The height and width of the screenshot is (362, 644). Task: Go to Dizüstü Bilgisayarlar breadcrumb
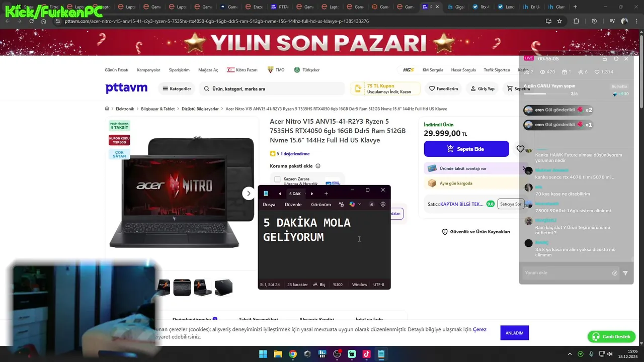(200, 109)
